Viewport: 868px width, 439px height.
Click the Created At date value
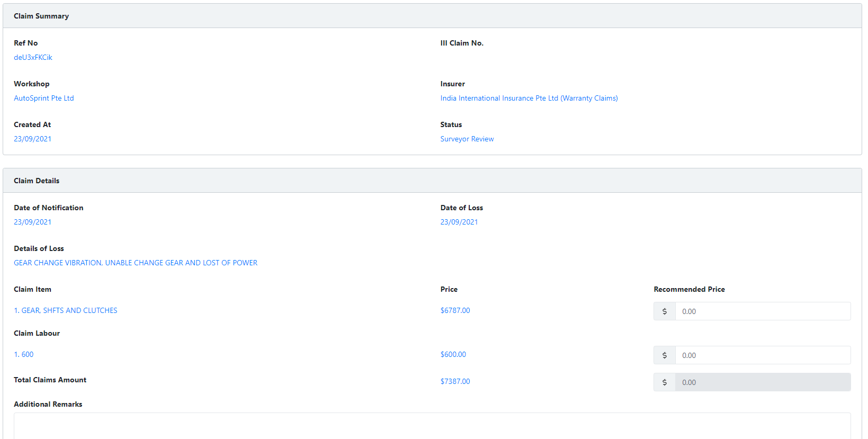click(x=32, y=139)
